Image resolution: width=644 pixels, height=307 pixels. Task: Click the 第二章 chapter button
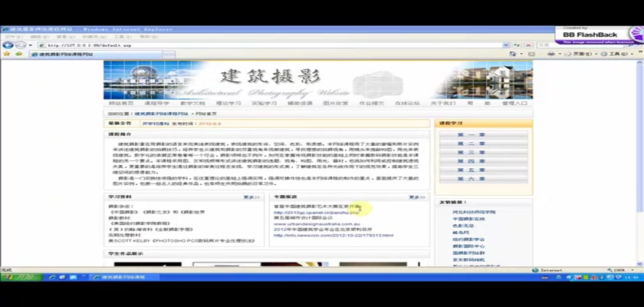click(x=484, y=144)
